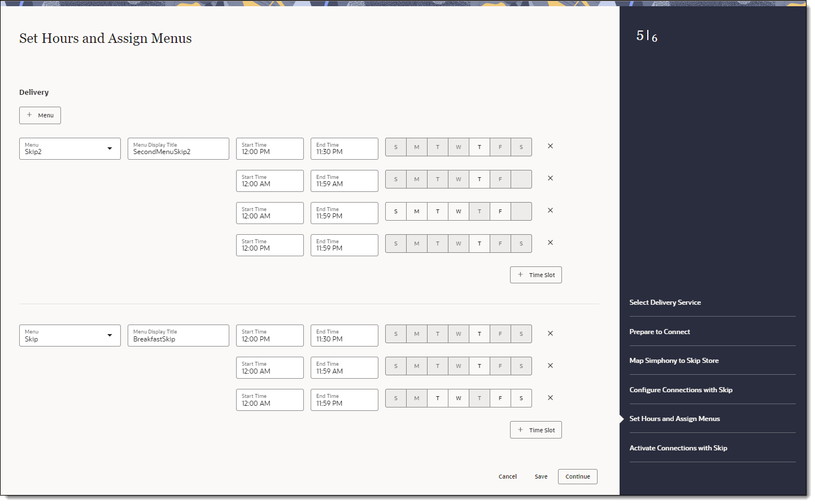Toggle Sunday for Skip2 12:00 AM–11:59 PM slot
Viewport: 815px width, 504px height.
(x=396, y=212)
